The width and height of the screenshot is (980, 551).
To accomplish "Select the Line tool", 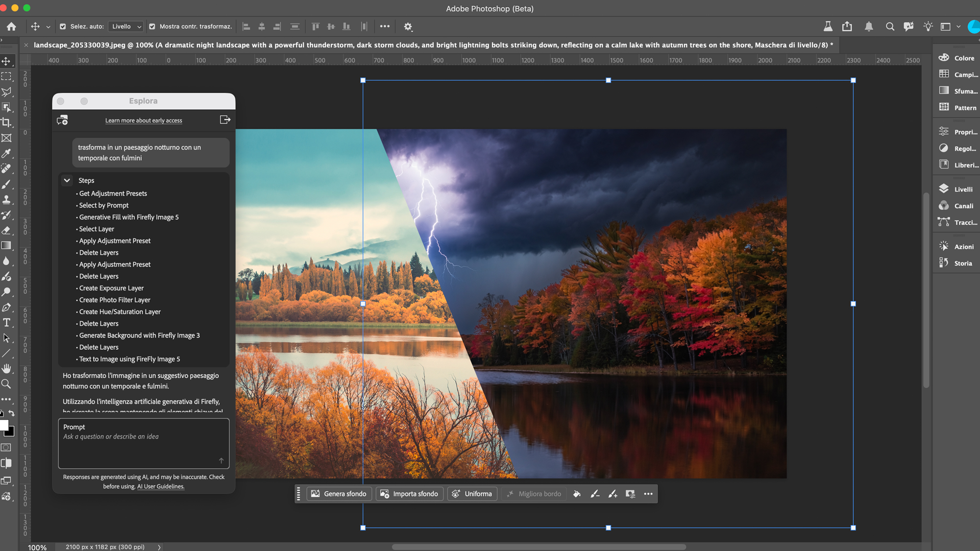I will pyautogui.click(x=6, y=353).
